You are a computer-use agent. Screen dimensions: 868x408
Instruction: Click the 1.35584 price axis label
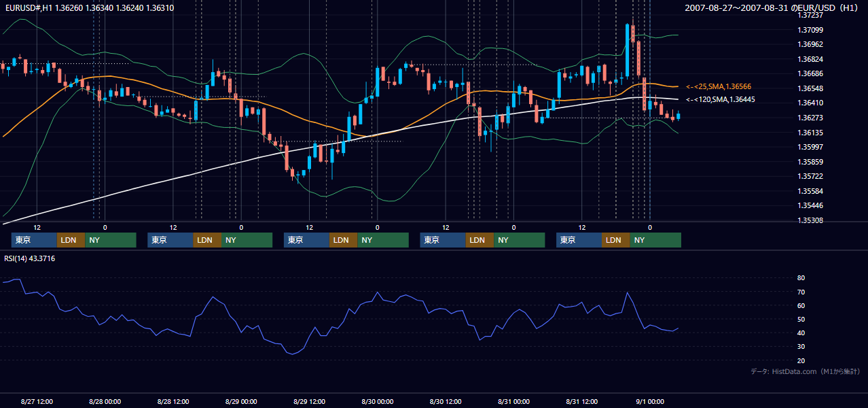coord(811,191)
